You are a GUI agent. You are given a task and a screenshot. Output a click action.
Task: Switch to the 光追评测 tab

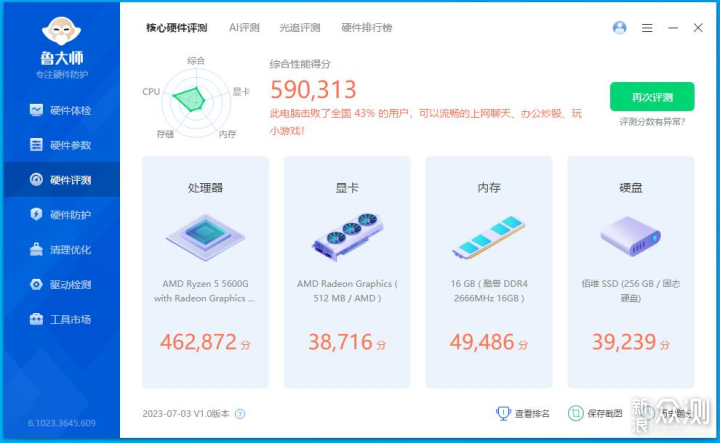300,28
